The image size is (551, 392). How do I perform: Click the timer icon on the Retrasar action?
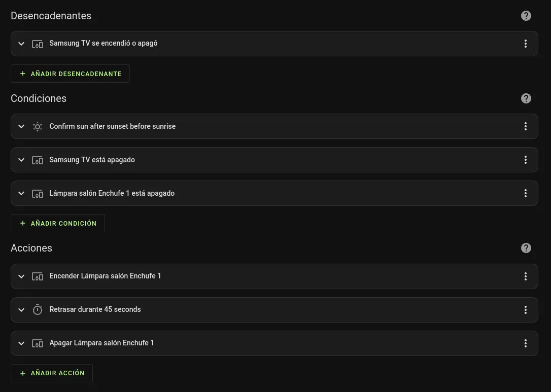click(38, 309)
